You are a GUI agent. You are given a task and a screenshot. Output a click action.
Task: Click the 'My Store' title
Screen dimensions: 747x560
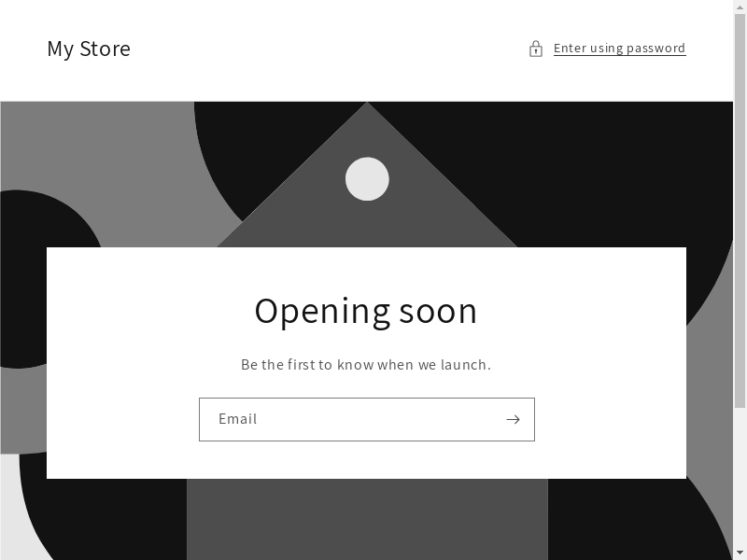pos(89,49)
